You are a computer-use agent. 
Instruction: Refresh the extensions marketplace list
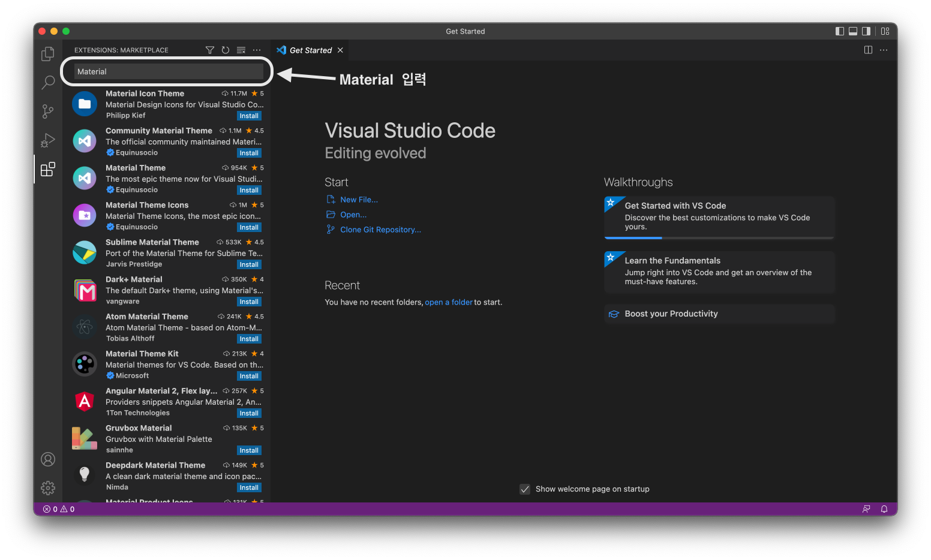click(226, 50)
